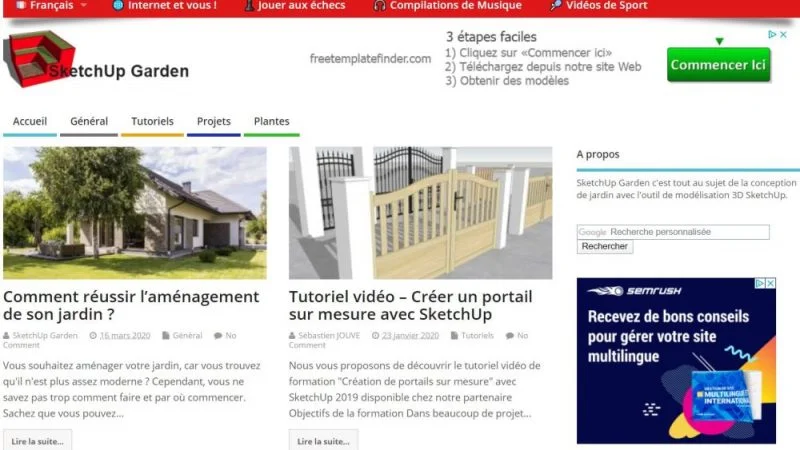Screen dimensions: 800x450
Task: Click the sport icon before Vidéos de Sport
Action: coord(556,6)
